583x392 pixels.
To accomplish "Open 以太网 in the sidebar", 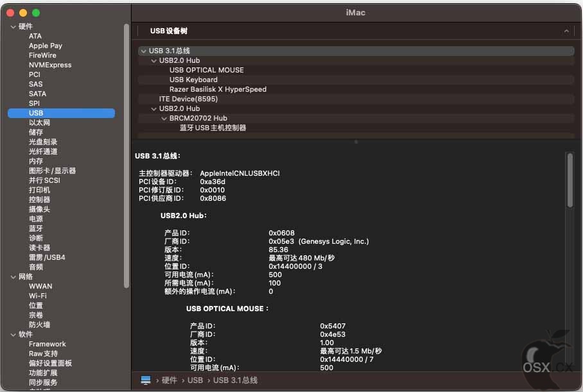I will tap(39, 123).
